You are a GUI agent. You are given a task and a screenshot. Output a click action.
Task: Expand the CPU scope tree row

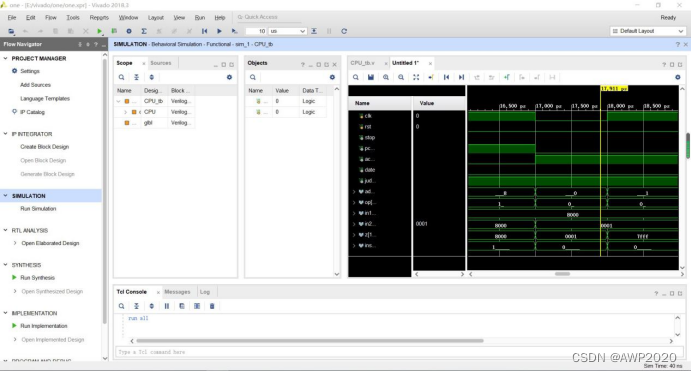(125, 112)
